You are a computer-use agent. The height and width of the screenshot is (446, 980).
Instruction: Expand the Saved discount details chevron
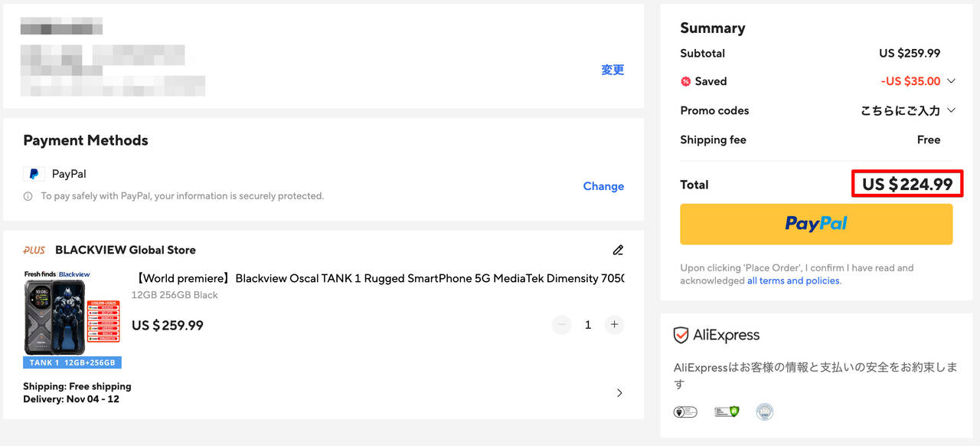(952, 81)
